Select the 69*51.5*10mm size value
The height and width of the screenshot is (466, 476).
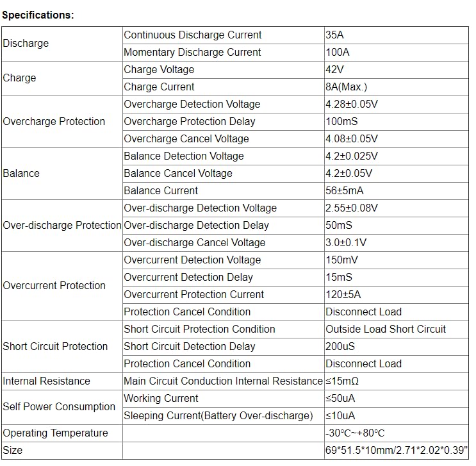pyautogui.click(x=397, y=451)
